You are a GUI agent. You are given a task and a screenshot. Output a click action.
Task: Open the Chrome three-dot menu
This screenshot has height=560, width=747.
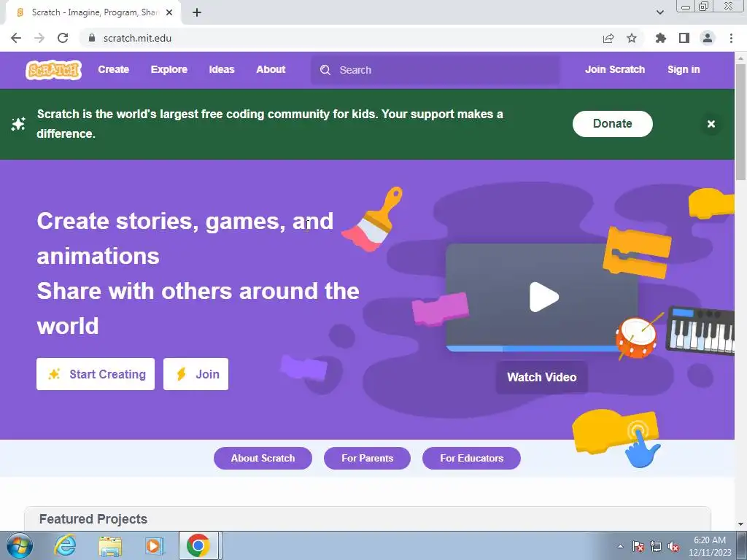point(731,38)
